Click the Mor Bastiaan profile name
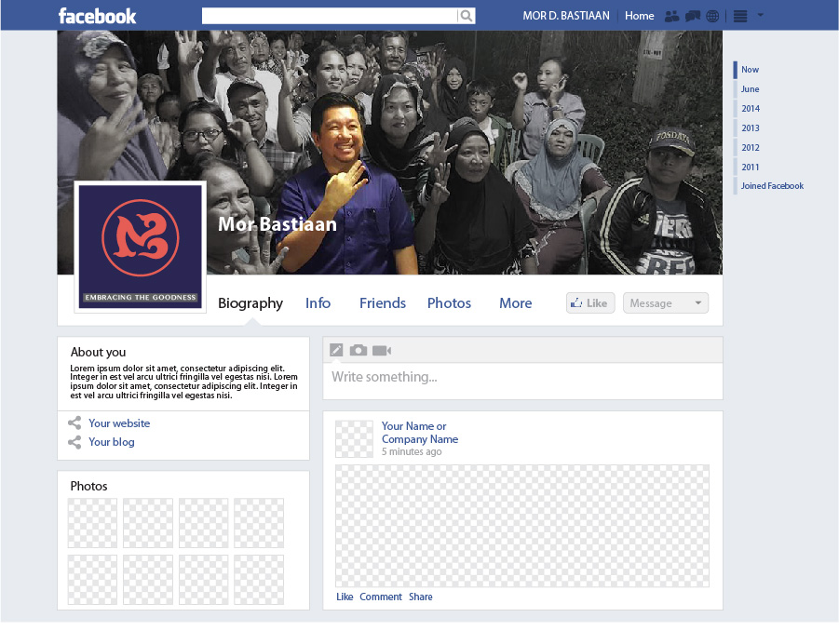 pyautogui.click(x=277, y=224)
